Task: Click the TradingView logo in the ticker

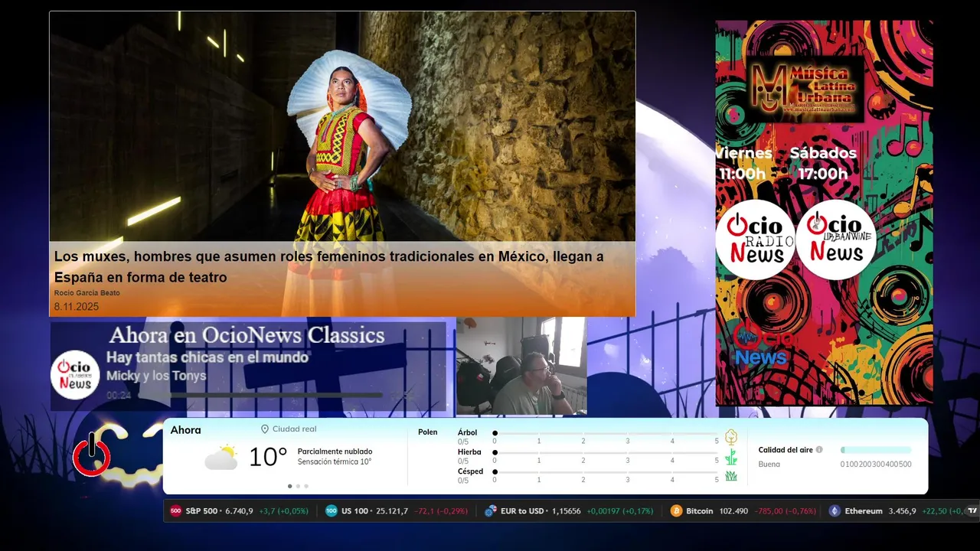Action: pyautogui.click(x=972, y=510)
